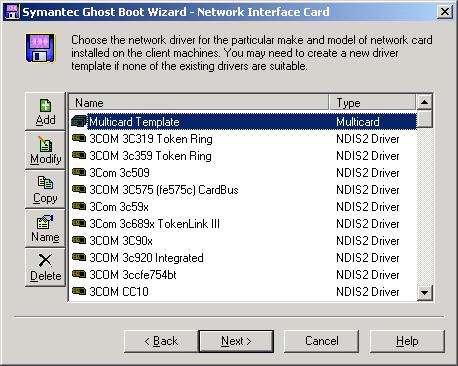Viewport: 458px width, 366px height.
Task: Click the Multicard Template row icon
Action: [79, 121]
